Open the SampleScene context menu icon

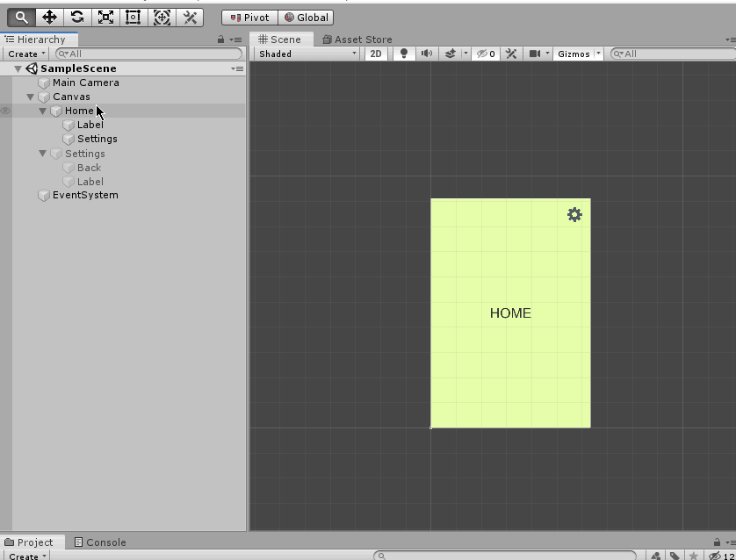(x=237, y=69)
